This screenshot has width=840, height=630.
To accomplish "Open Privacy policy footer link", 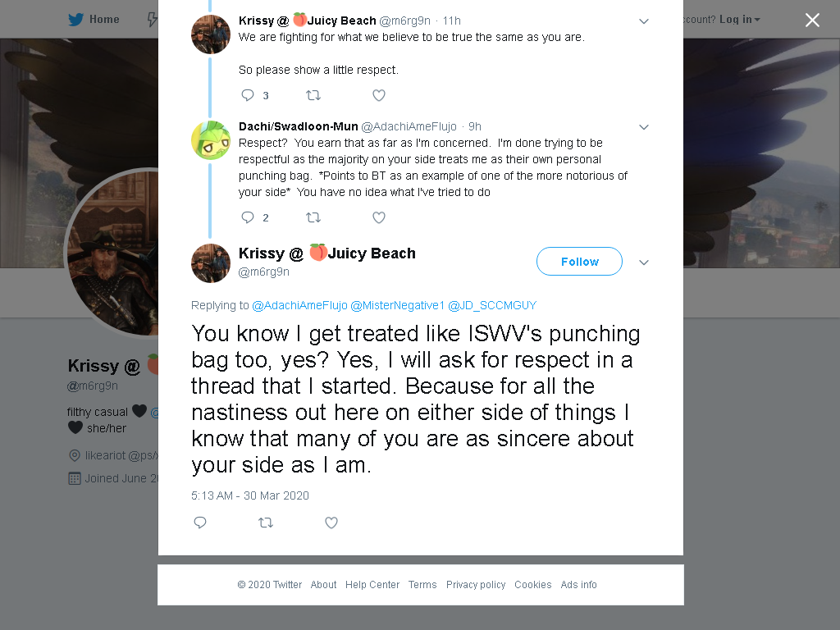I will (x=476, y=584).
